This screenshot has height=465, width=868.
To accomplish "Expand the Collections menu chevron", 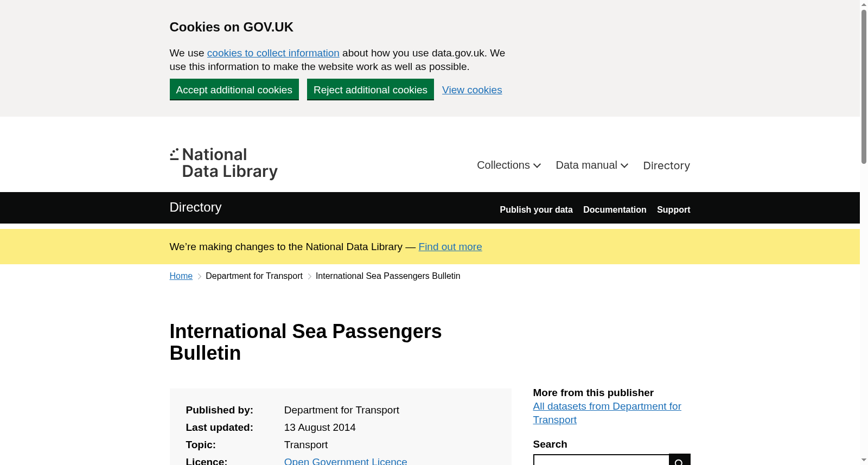I will [537, 165].
